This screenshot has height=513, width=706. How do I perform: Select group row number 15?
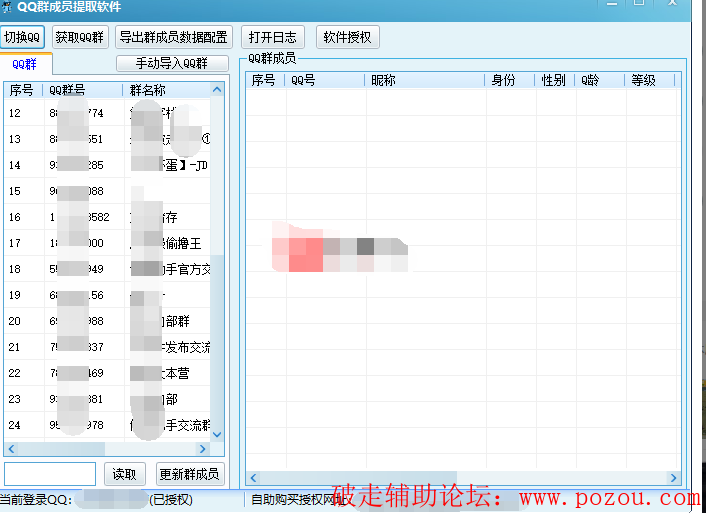coord(108,191)
